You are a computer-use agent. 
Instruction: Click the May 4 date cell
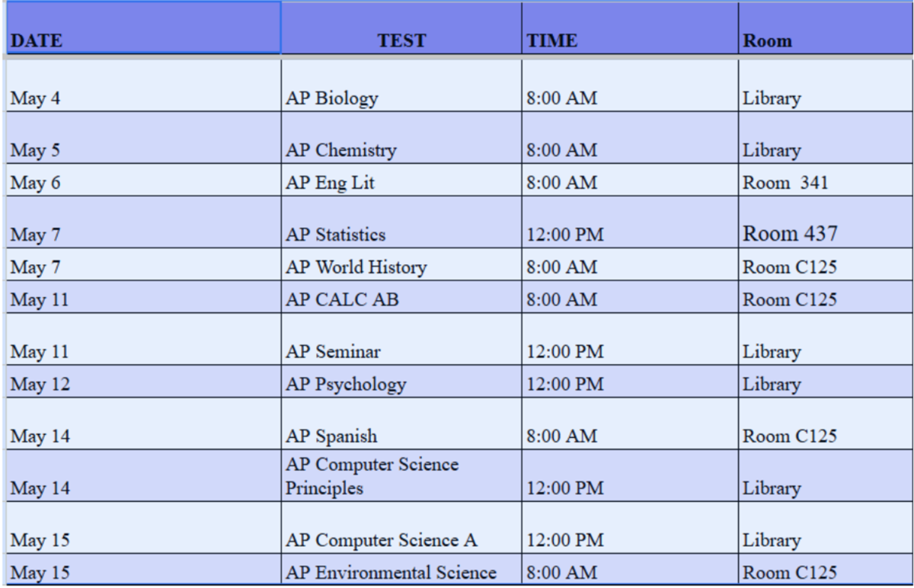[x=142, y=85]
